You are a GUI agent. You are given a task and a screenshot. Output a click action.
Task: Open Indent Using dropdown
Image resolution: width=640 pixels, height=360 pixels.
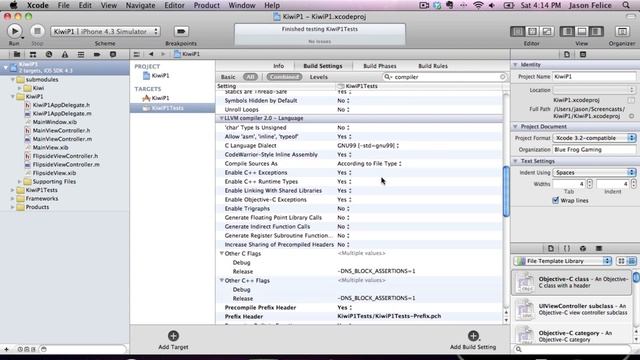click(x=594, y=172)
